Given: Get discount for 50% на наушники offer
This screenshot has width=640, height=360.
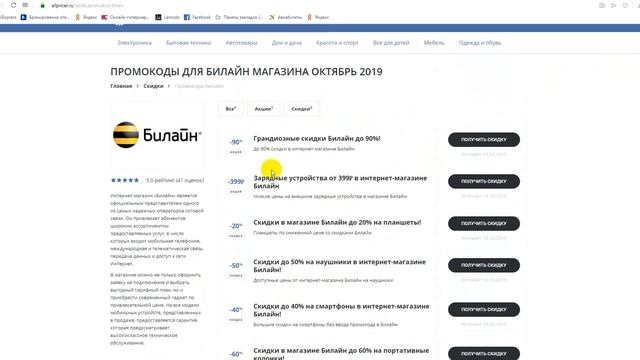Looking at the screenshot, I should [484, 265].
